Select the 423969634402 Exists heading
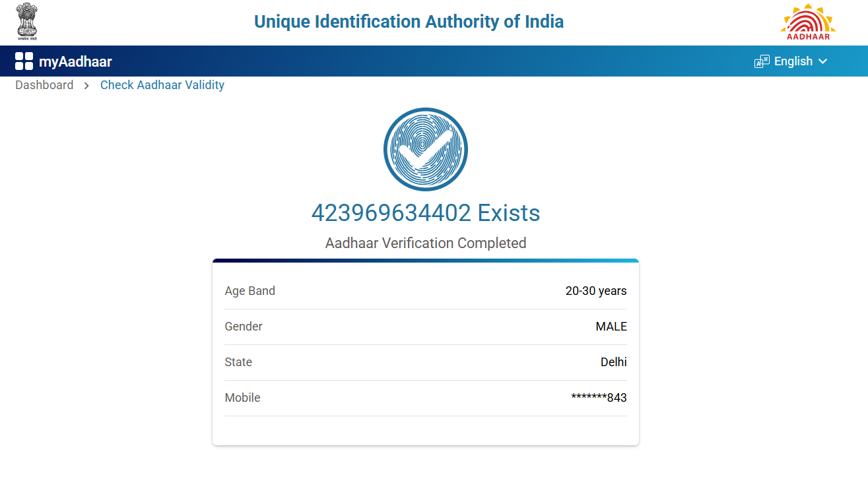 pos(426,213)
